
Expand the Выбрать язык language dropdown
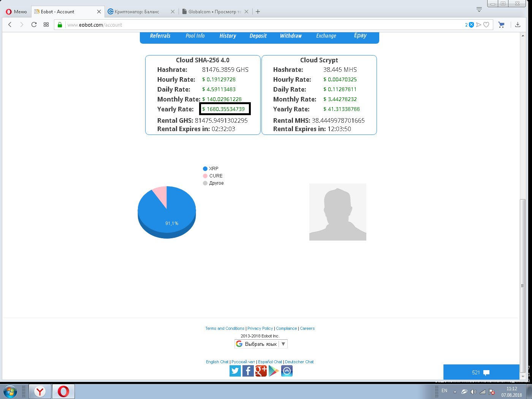(x=261, y=344)
